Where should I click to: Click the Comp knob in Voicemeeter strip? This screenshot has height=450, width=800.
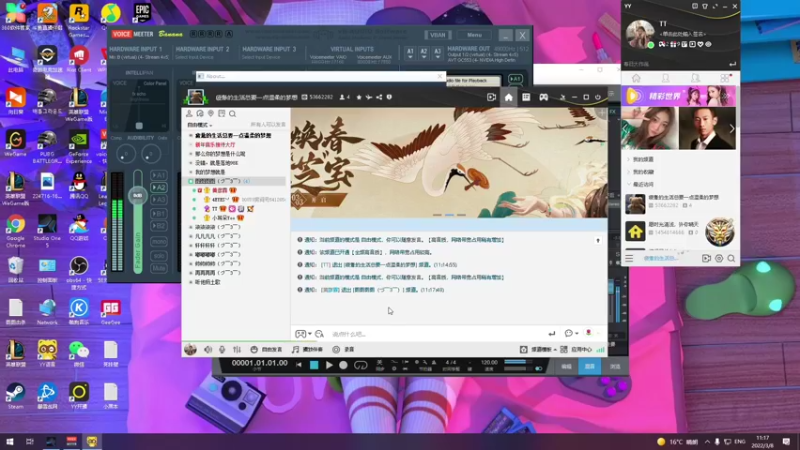point(126,154)
